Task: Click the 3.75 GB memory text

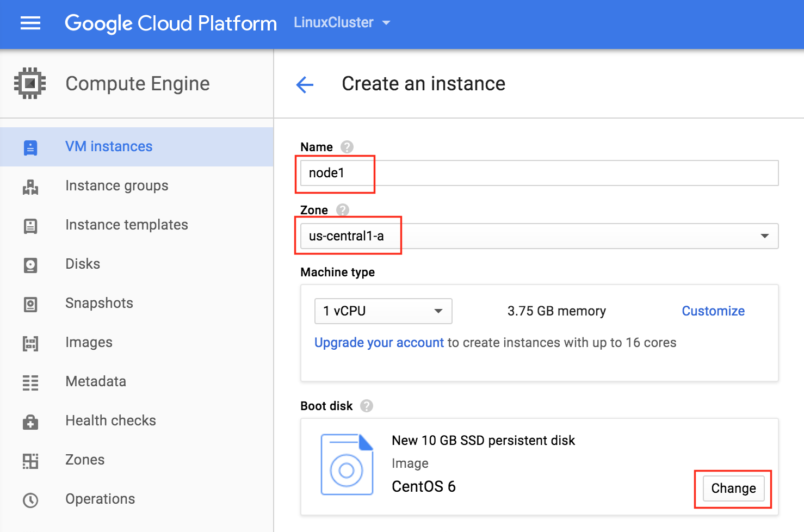Action: [x=556, y=311]
